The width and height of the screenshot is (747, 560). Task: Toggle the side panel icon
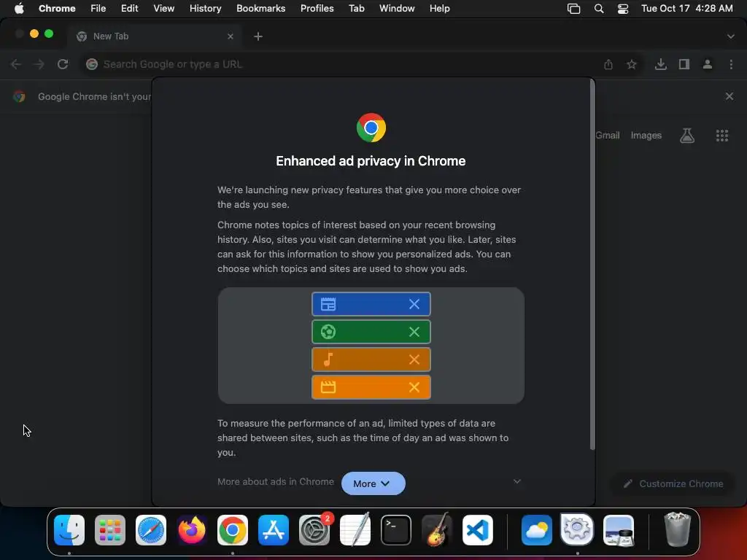click(x=684, y=64)
